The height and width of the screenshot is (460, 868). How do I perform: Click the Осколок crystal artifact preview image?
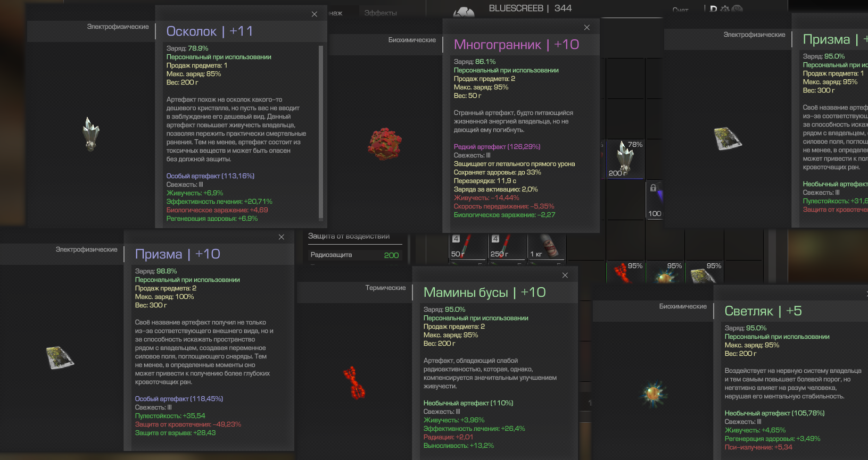click(x=91, y=133)
